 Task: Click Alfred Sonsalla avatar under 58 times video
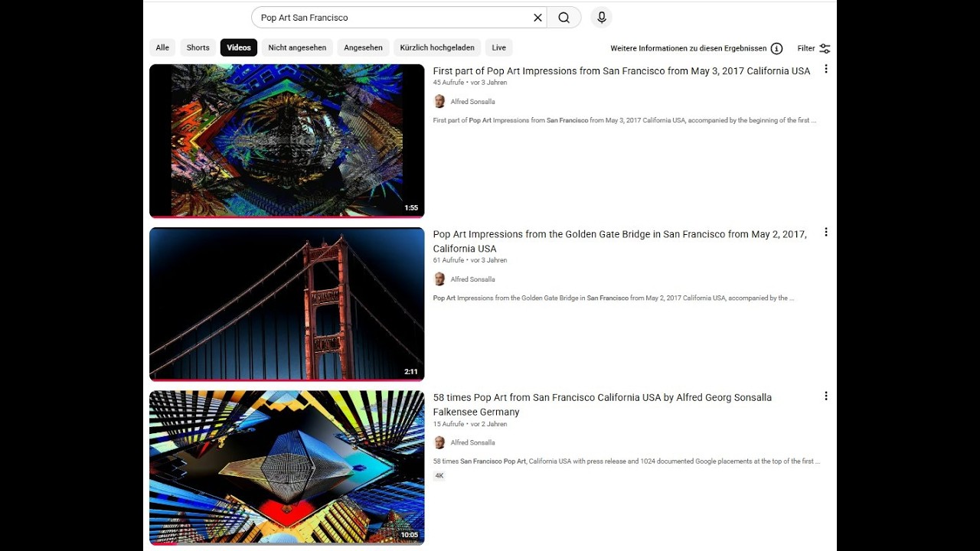(439, 442)
